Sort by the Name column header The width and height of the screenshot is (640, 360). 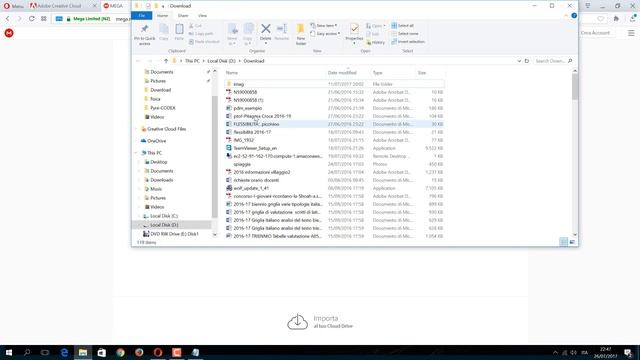(x=231, y=73)
